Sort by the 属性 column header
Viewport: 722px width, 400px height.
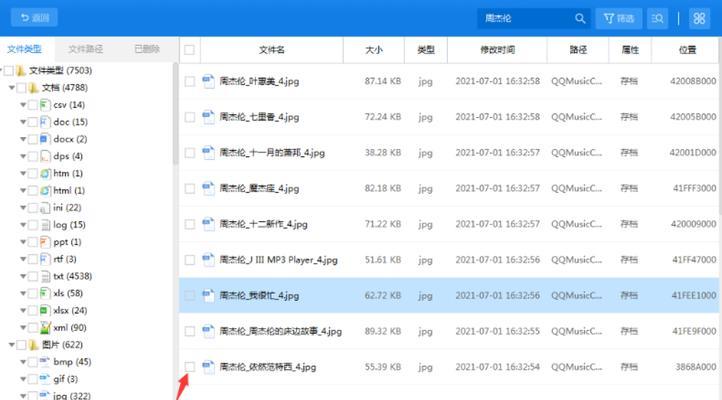[630, 50]
